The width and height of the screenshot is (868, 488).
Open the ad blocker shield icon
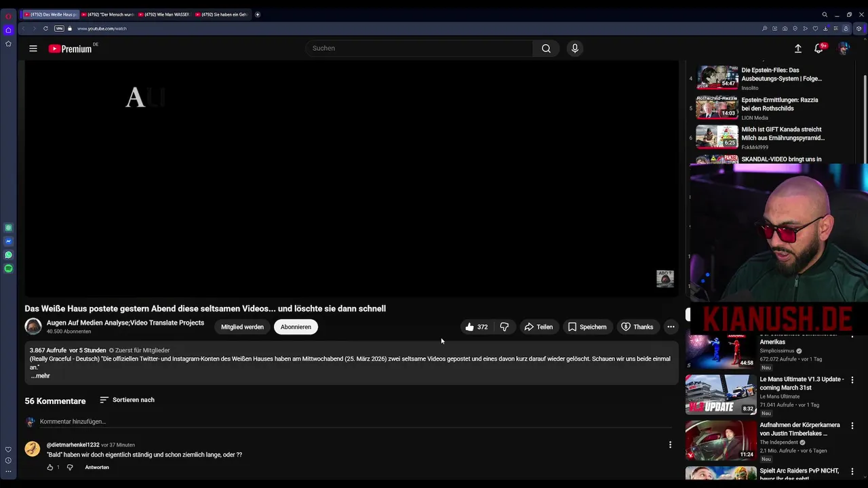[x=795, y=28]
